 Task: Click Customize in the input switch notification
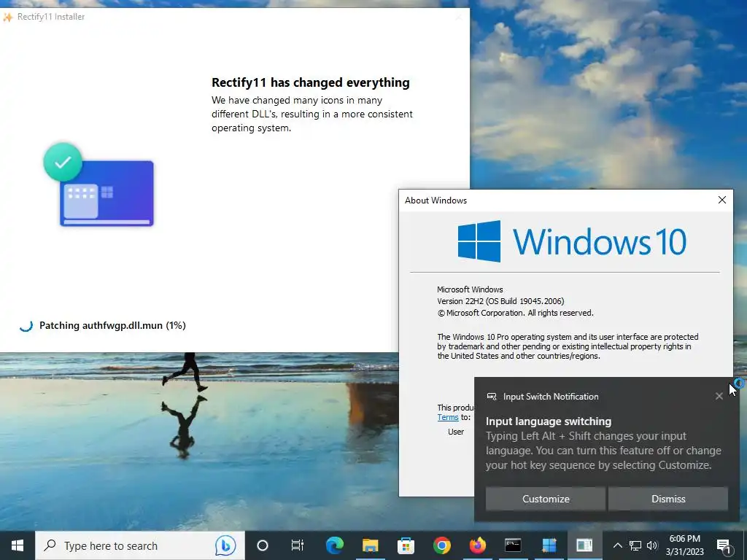(x=546, y=499)
